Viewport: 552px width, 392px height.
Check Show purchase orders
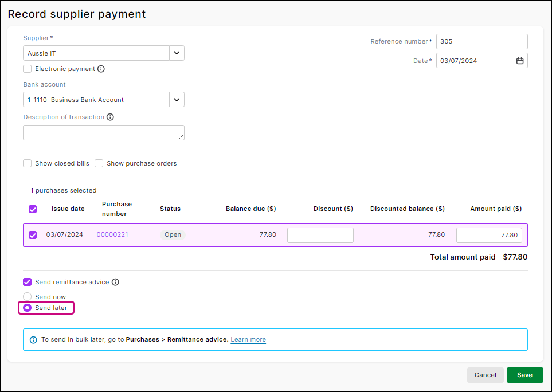point(99,163)
